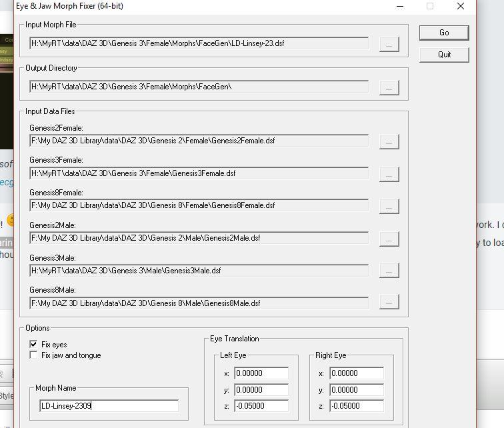Focus the Input Morph File path field
The height and width of the screenshot is (428, 504).
pos(199,43)
